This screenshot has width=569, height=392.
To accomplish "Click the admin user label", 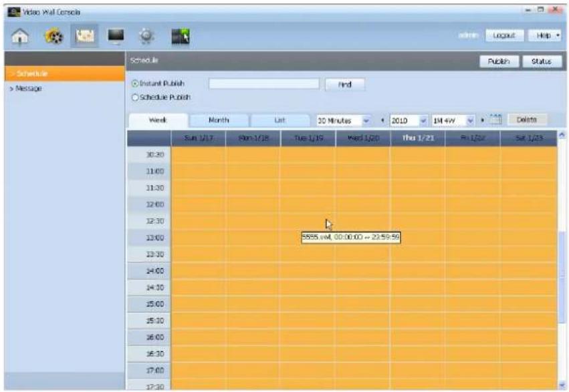I will tap(468, 35).
